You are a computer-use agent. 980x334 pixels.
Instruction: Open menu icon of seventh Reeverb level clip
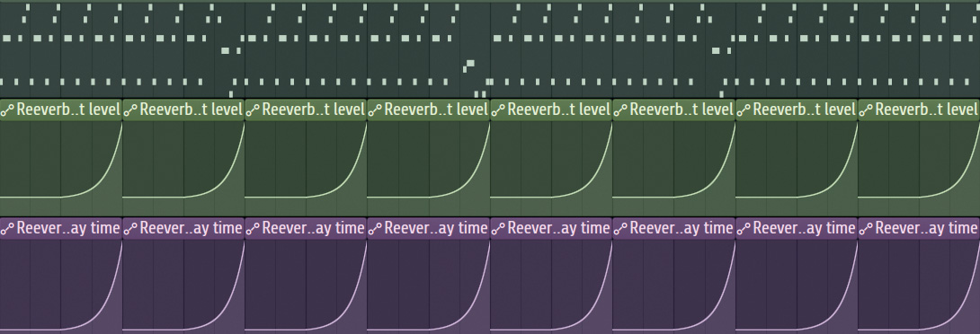click(744, 110)
